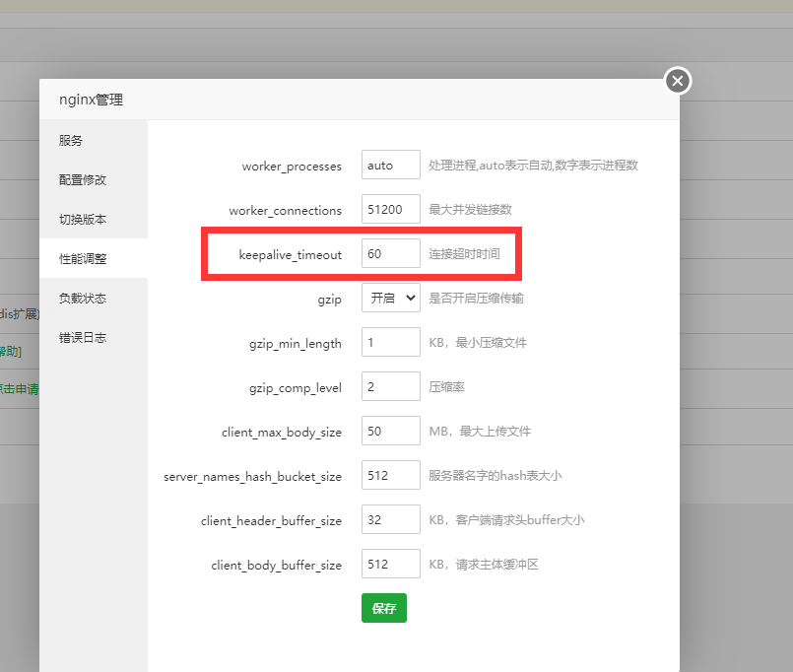Click the worker_processes input field
This screenshot has height=672, width=793.
click(391, 165)
